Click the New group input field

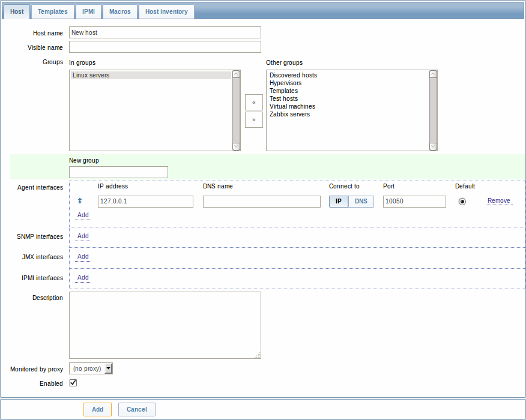pyautogui.click(x=118, y=172)
